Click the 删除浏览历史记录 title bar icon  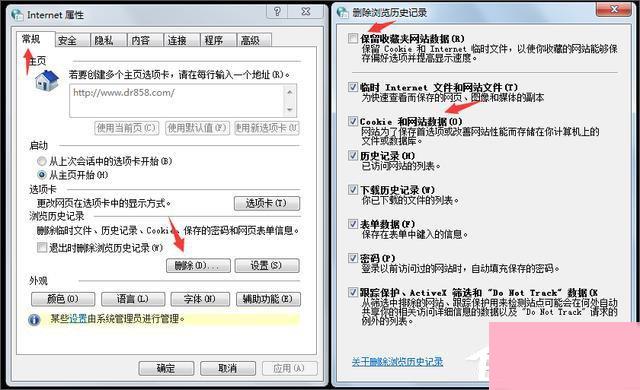(342, 13)
